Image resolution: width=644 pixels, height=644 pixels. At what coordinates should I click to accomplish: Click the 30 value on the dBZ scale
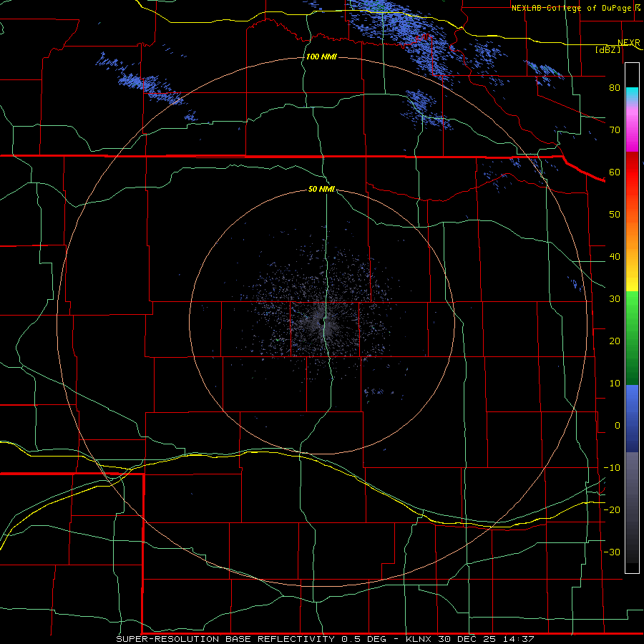[615, 299]
